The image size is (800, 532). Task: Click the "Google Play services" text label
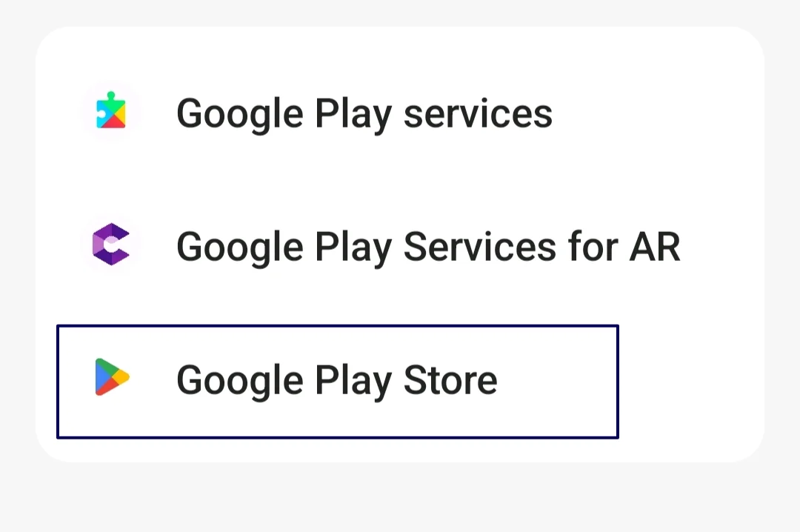pyautogui.click(x=364, y=113)
